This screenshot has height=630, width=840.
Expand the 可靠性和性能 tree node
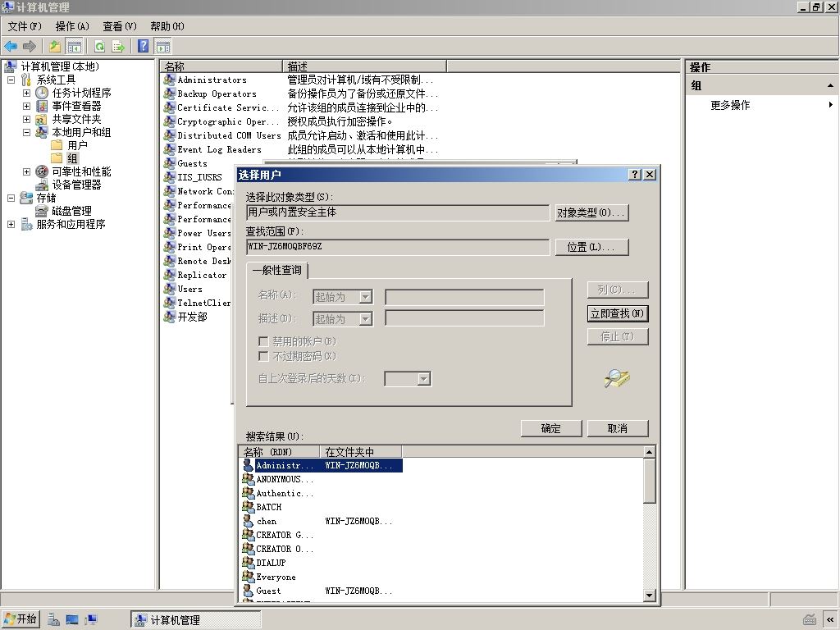(26, 171)
